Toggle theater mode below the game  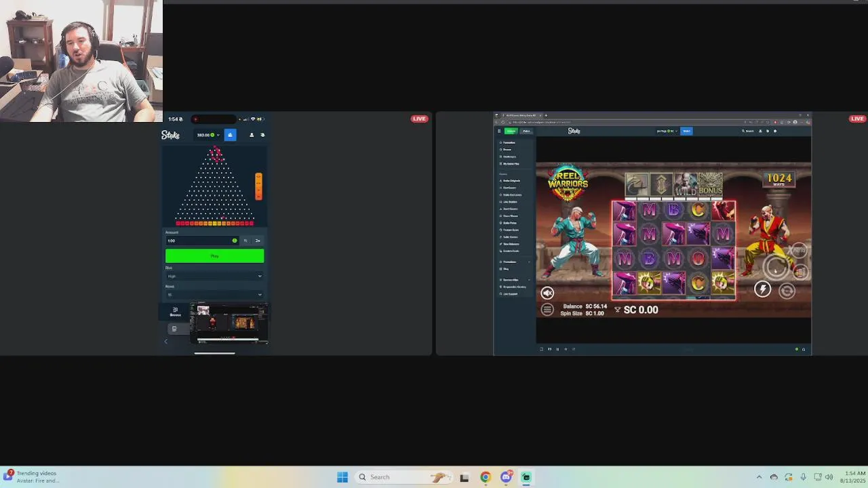click(x=549, y=349)
